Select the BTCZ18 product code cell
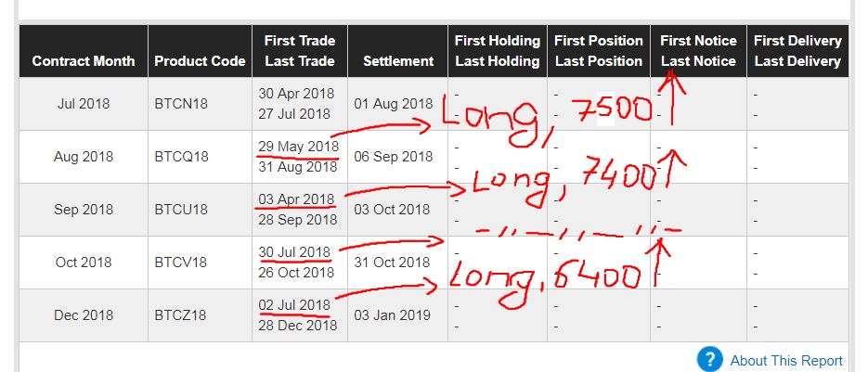The height and width of the screenshot is (372, 868). 180,315
